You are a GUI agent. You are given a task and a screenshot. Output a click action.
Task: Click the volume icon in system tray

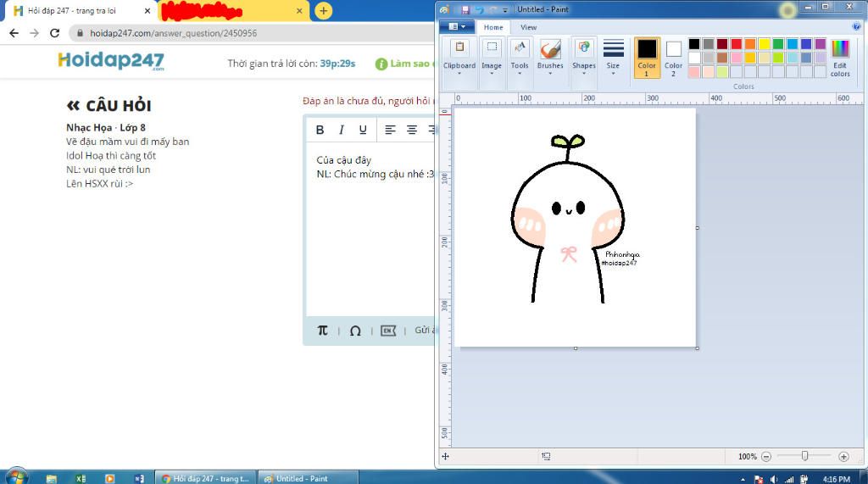pyautogui.click(x=774, y=479)
